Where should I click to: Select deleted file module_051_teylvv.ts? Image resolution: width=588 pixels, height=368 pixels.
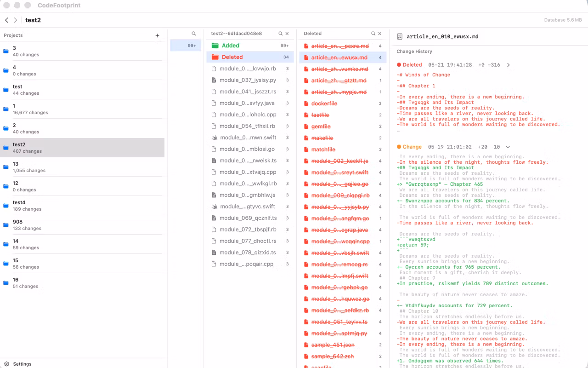[x=343, y=322]
